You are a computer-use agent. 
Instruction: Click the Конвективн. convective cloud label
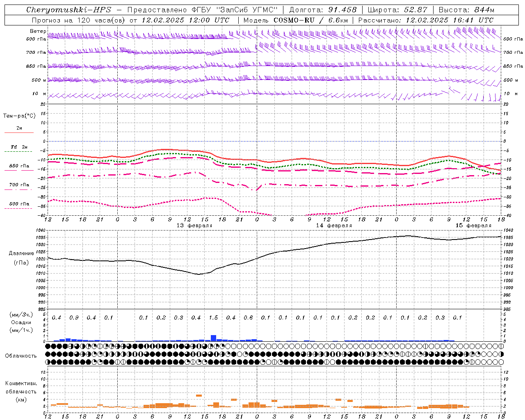tap(21, 383)
